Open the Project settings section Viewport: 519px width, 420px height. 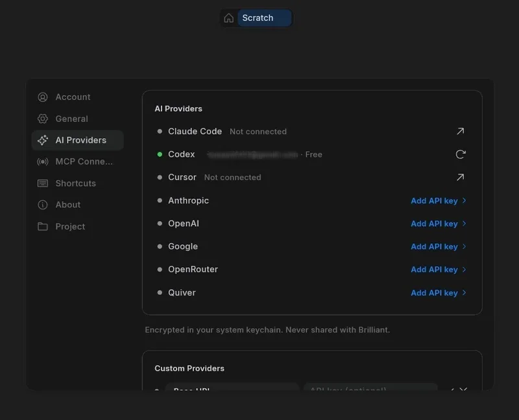pos(77,227)
